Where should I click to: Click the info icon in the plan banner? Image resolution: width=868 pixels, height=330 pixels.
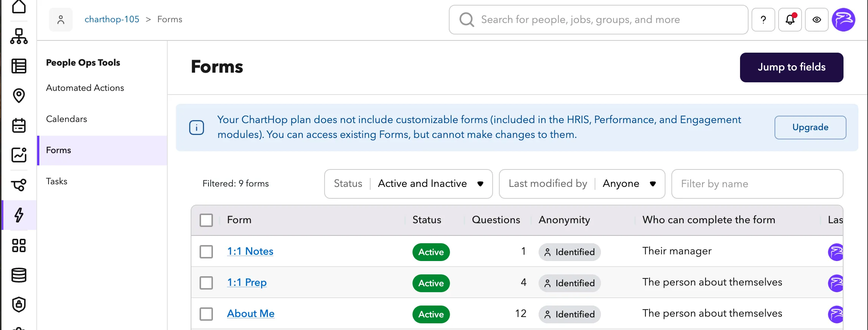[197, 128]
